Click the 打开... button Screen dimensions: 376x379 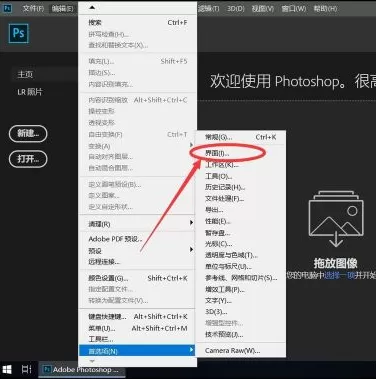[x=28, y=159]
